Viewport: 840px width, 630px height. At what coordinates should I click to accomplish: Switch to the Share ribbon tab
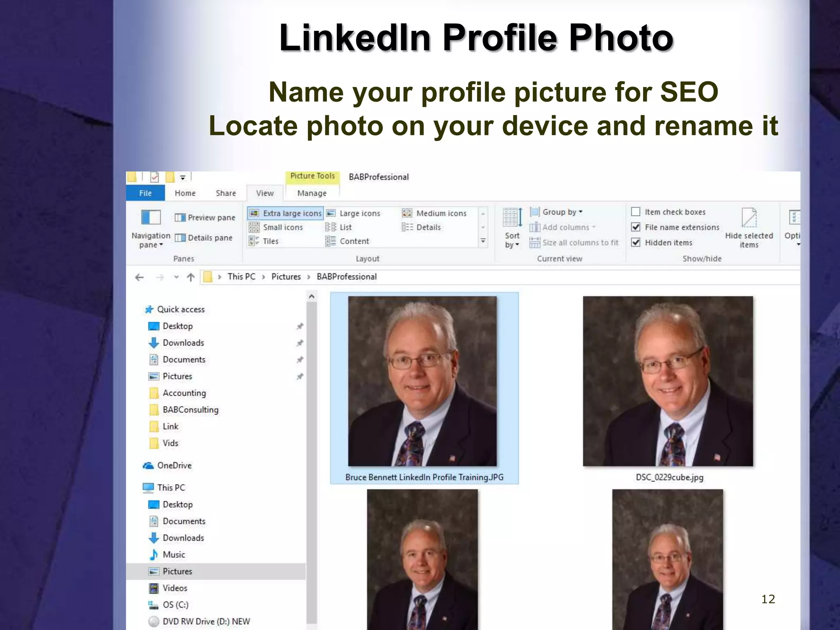pos(226,193)
